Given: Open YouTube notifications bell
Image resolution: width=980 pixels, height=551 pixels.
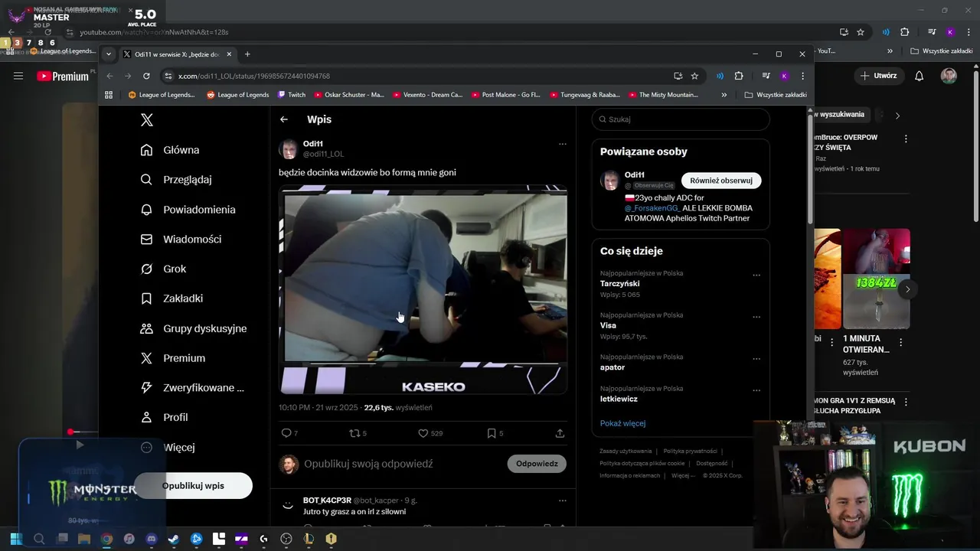Looking at the screenshot, I should [920, 76].
